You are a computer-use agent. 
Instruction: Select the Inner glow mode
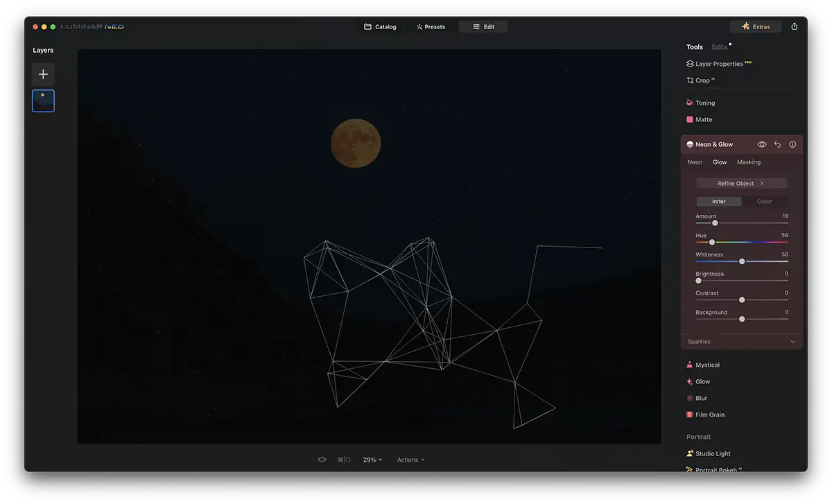[719, 202]
